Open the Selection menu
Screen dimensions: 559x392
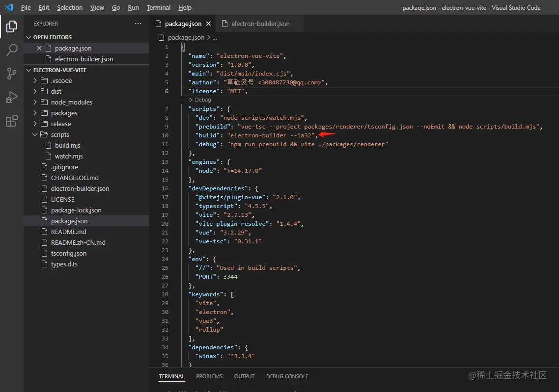[x=70, y=7]
